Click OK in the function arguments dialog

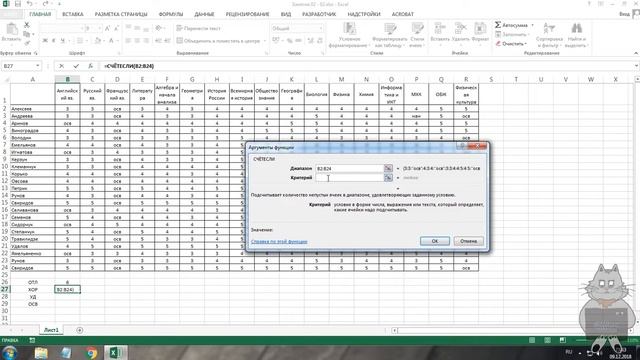point(435,241)
